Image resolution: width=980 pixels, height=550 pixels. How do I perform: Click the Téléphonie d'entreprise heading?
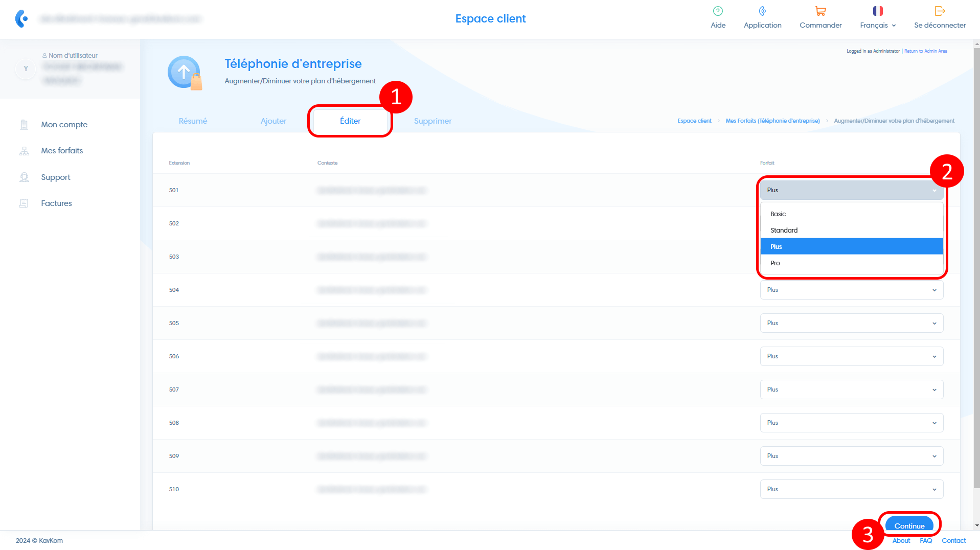(x=293, y=64)
